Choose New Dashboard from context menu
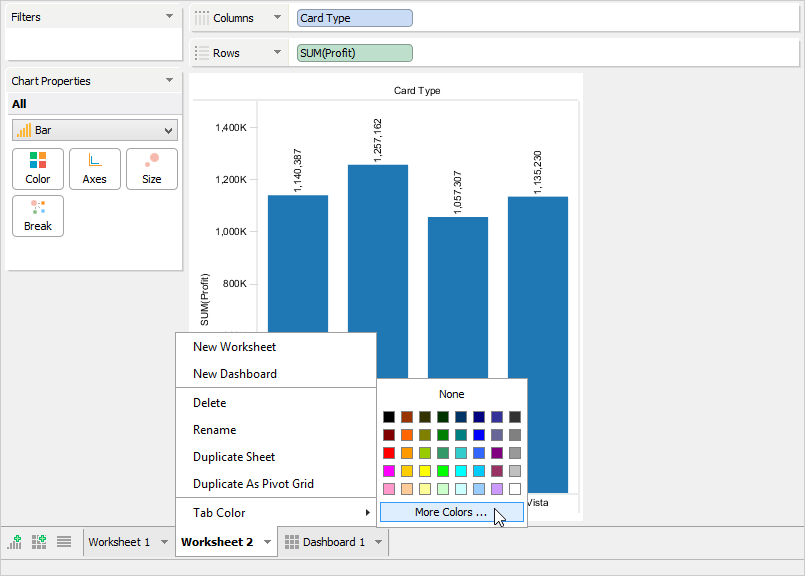Image resolution: width=805 pixels, height=576 pixels. tap(276, 374)
